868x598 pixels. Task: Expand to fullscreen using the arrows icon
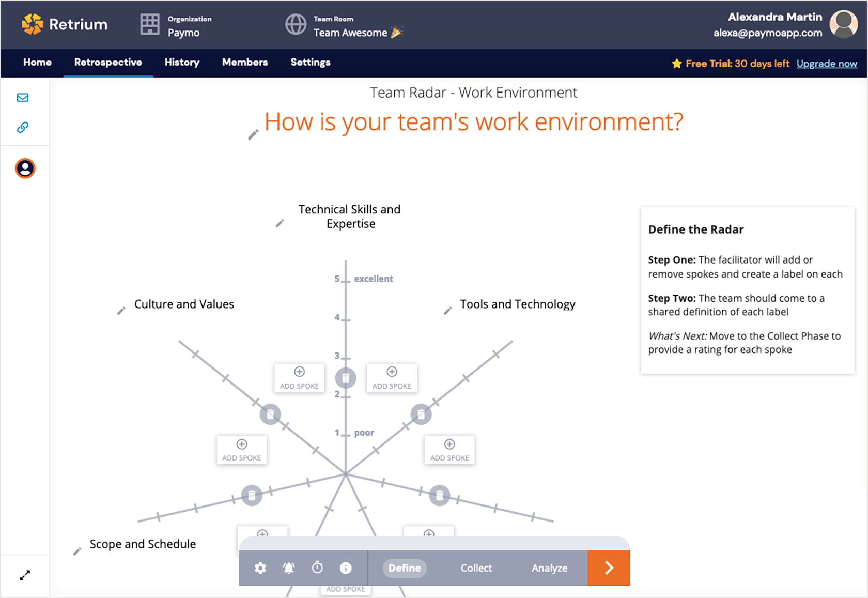pyautogui.click(x=24, y=575)
